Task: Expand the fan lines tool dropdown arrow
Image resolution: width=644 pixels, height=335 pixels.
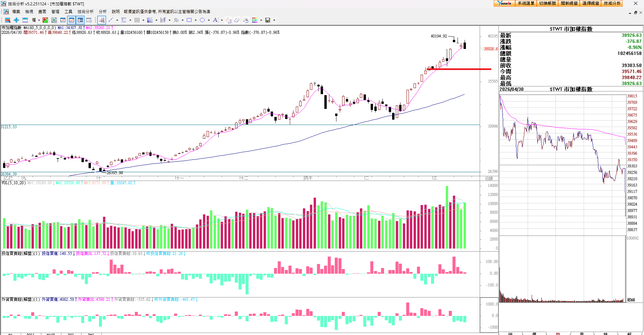Action: pyautogui.click(x=156, y=20)
